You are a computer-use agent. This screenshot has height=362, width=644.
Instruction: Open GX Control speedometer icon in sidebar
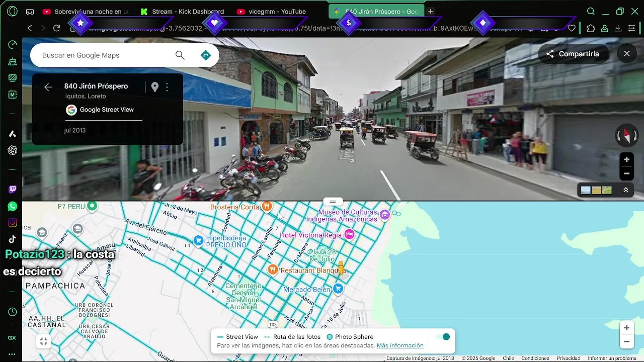tap(13, 45)
